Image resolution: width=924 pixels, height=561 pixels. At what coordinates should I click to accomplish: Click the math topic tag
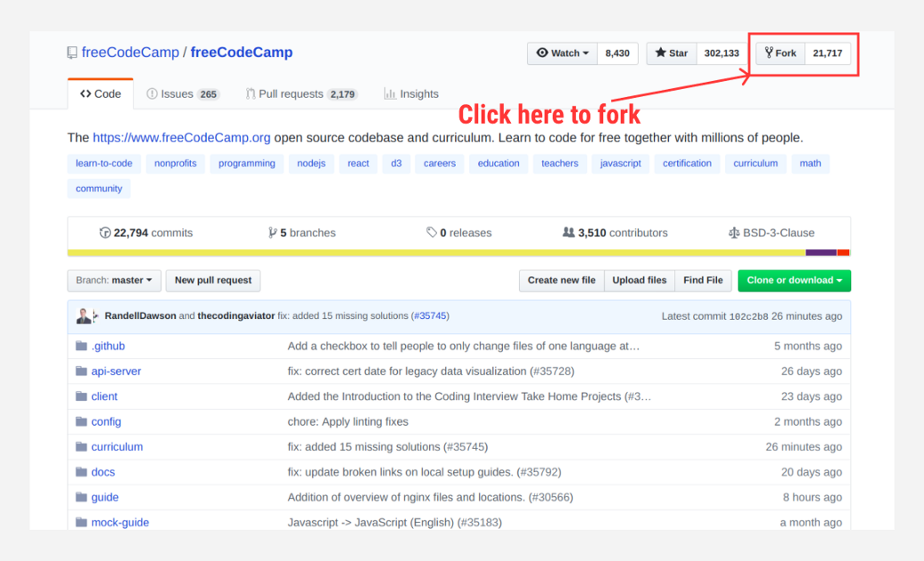(810, 164)
